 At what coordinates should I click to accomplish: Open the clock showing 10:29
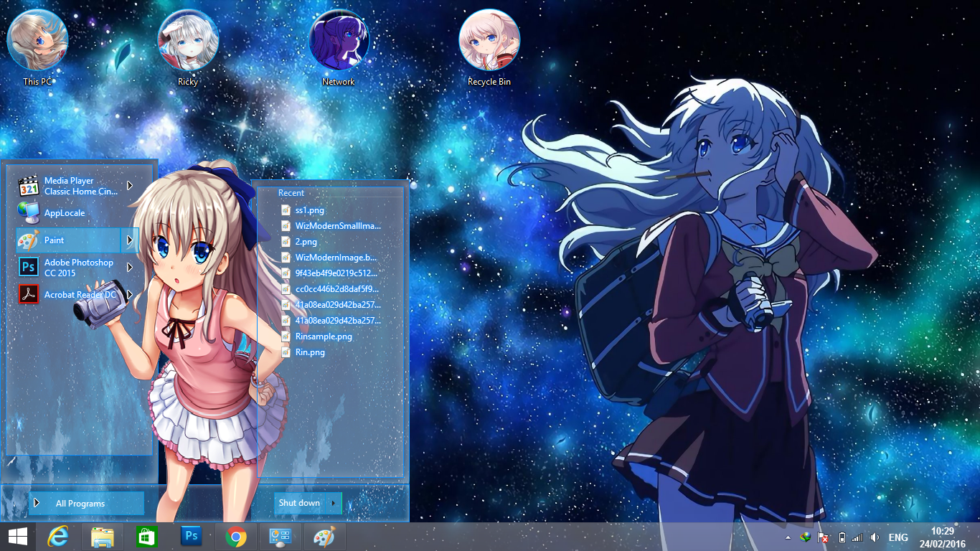click(943, 537)
